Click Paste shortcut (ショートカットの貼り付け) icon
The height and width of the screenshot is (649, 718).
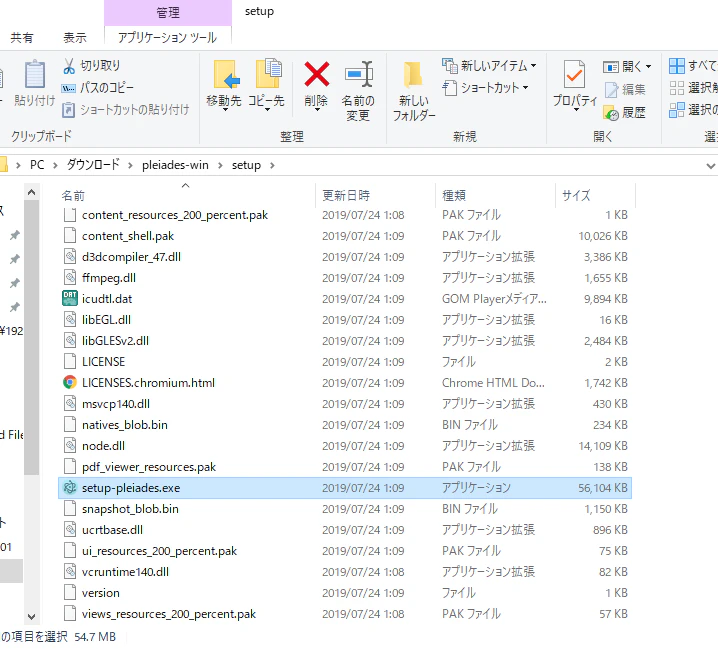(x=68, y=110)
